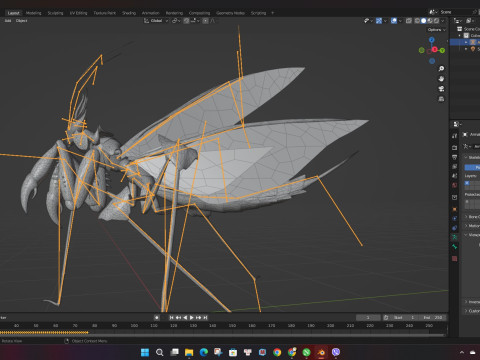Open the orange Object properties tab
The width and height of the screenshot is (480, 360).
(454, 209)
